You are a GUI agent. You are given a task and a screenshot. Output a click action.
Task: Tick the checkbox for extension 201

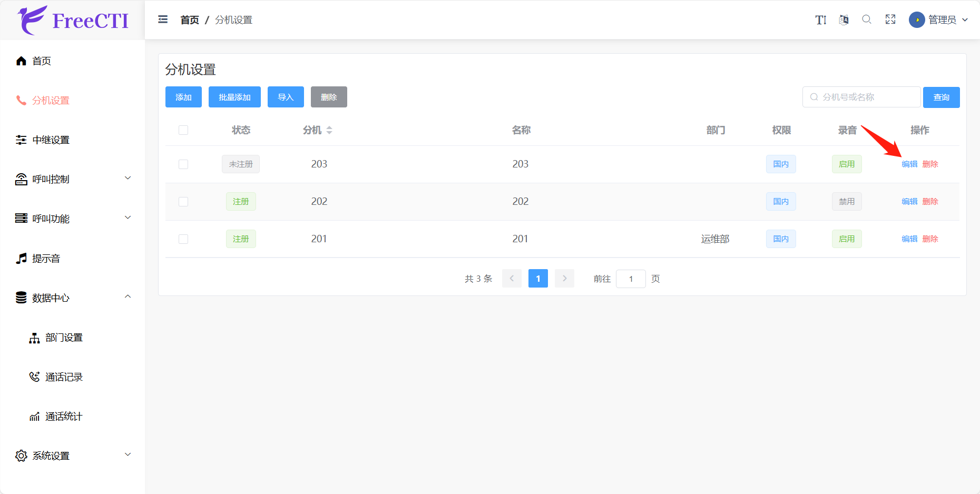coord(183,239)
